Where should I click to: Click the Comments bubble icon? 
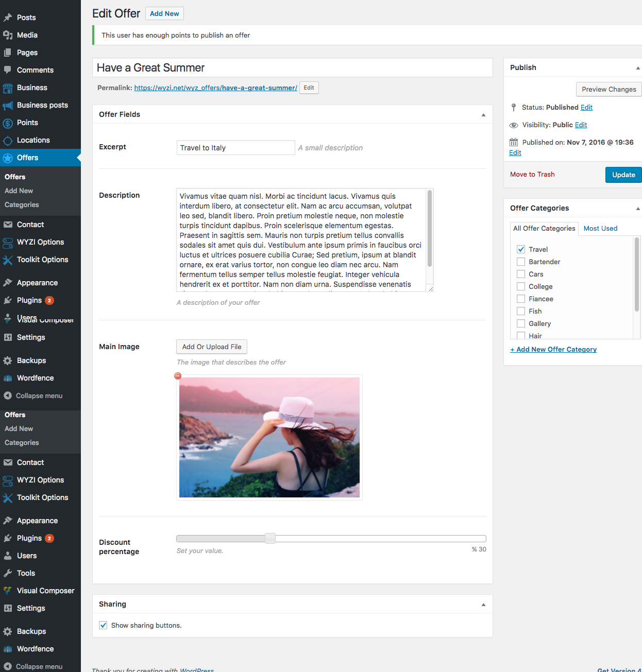(x=8, y=70)
